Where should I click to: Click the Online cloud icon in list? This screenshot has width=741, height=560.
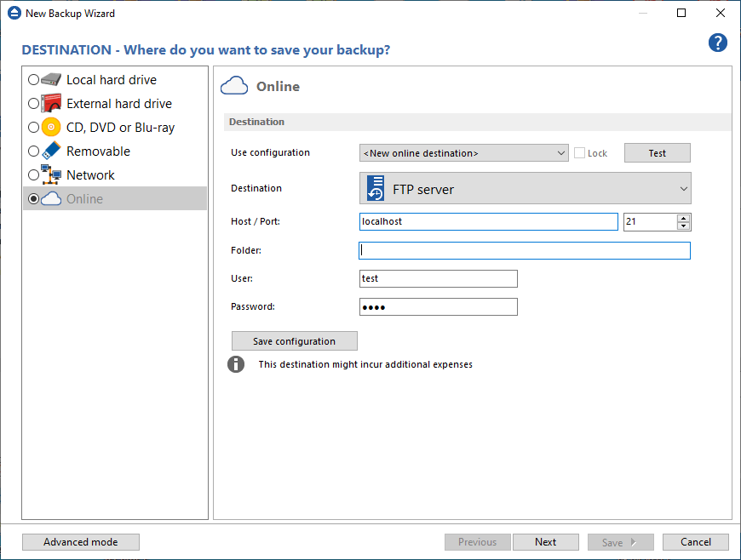(x=51, y=199)
